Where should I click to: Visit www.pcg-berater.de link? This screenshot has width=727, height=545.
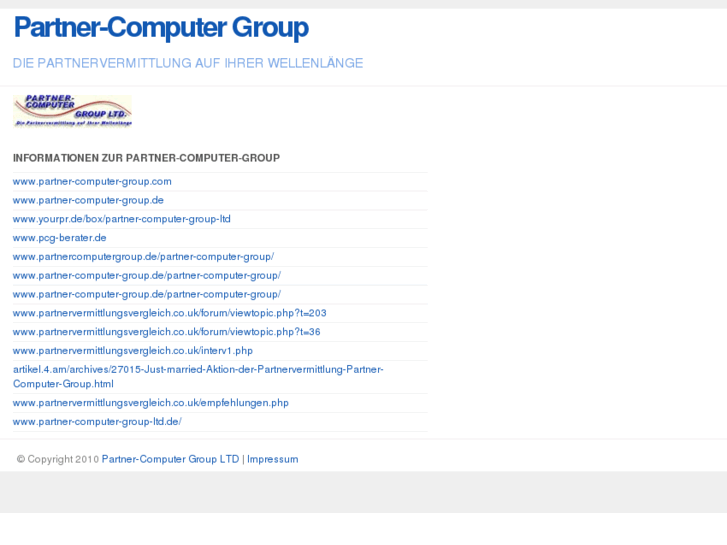click(x=59, y=238)
